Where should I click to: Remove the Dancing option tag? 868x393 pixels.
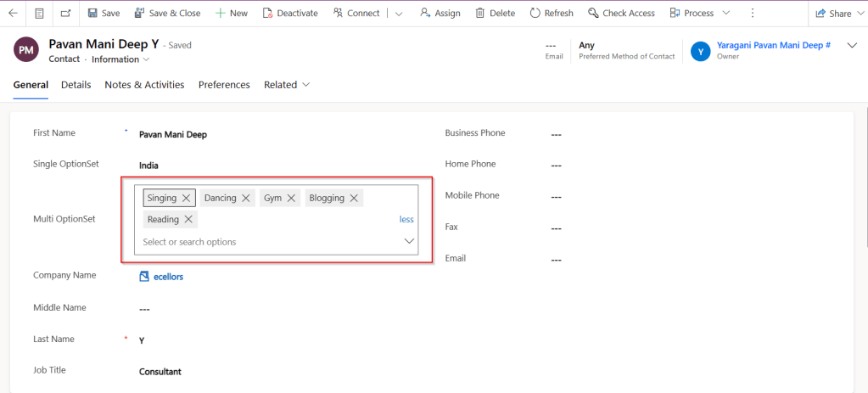pyautogui.click(x=246, y=198)
